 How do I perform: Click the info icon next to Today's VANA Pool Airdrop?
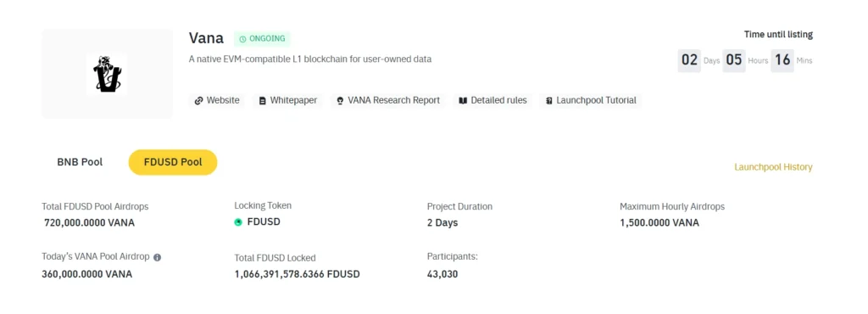click(157, 257)
